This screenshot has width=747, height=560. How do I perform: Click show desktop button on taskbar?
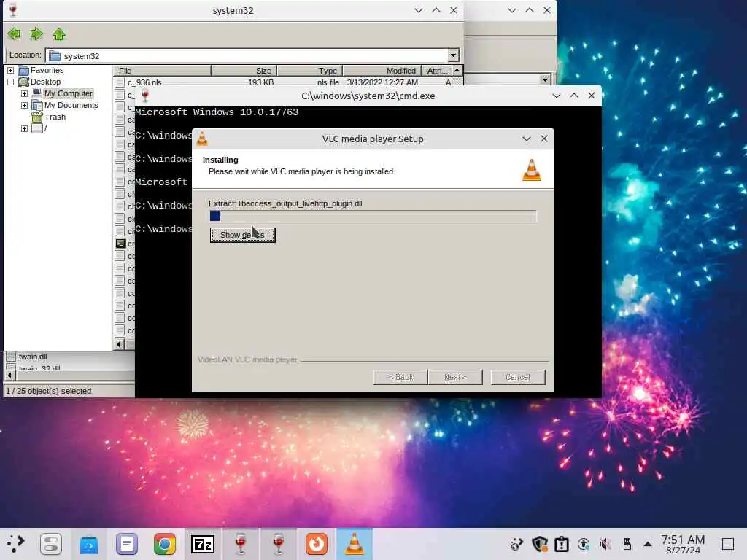728,544
